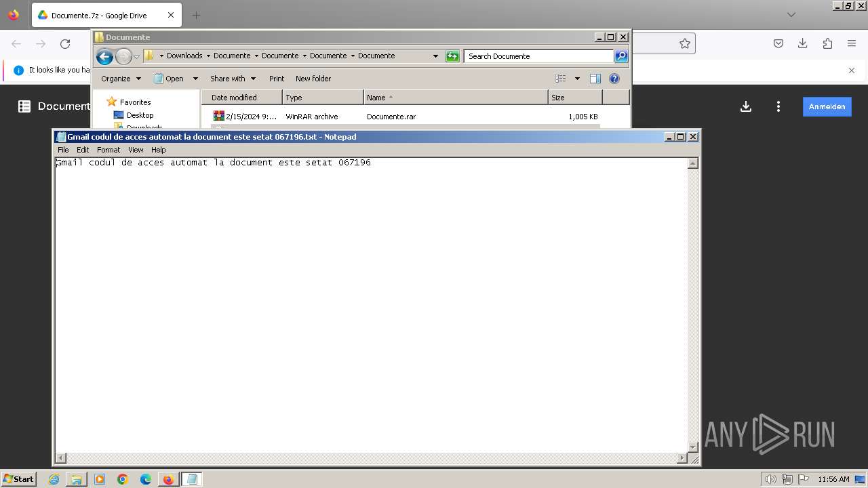Sort by Size column header
This screenshot has width=868, height=488.
coord(575,98)
